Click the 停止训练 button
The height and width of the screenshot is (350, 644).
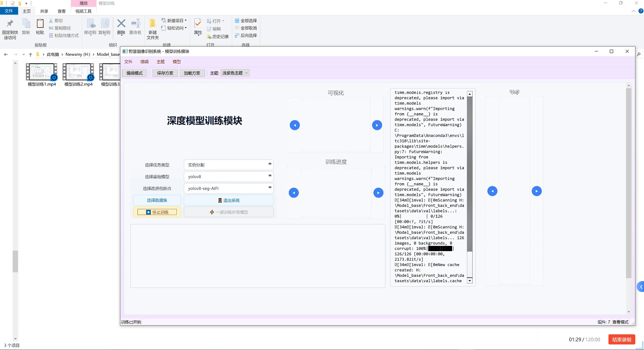157,212
